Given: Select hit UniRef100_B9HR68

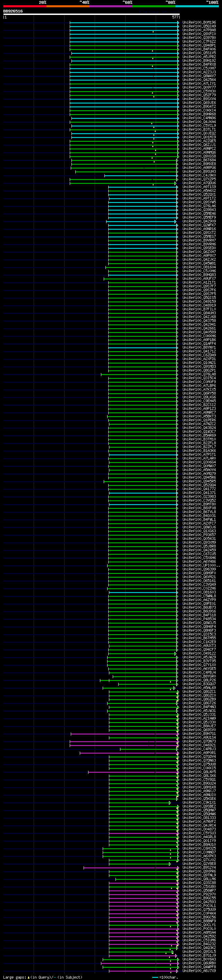Looking at the screenshot, I should (x=199, y=114).
